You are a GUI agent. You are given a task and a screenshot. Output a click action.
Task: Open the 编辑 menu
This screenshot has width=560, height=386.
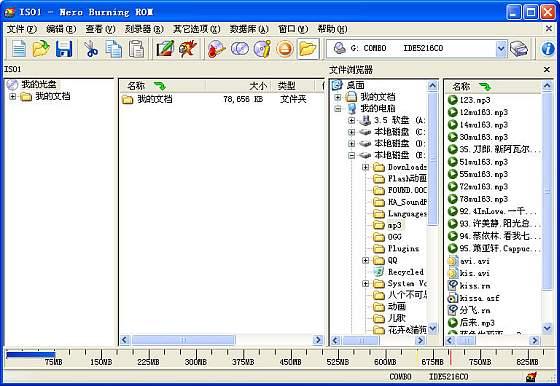[x=61, y=29]
